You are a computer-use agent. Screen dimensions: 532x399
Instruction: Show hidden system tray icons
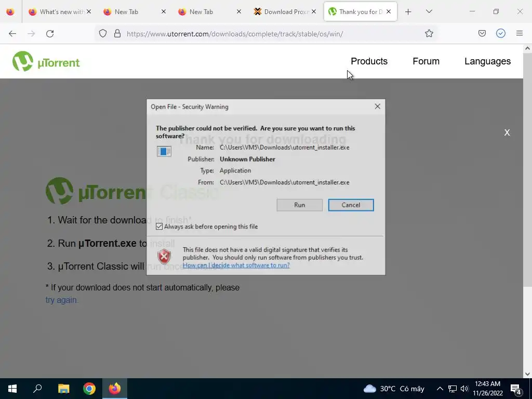click(x=440, y=389)
